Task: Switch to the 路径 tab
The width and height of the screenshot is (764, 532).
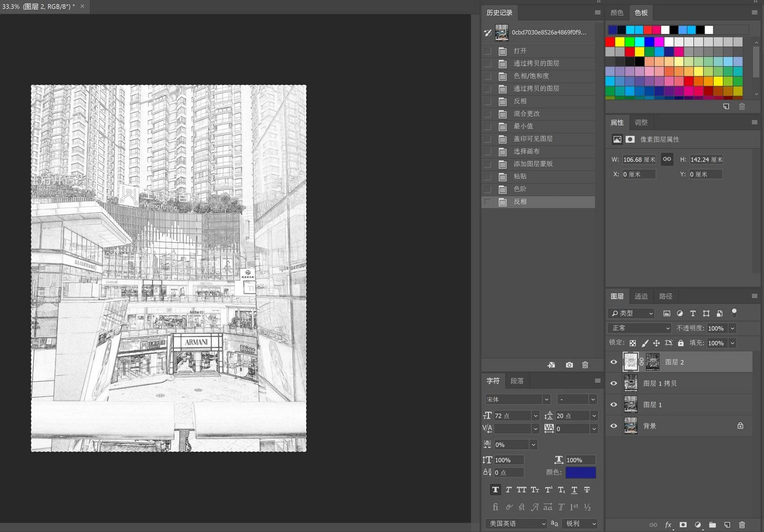Action: [x=665, y=296]
